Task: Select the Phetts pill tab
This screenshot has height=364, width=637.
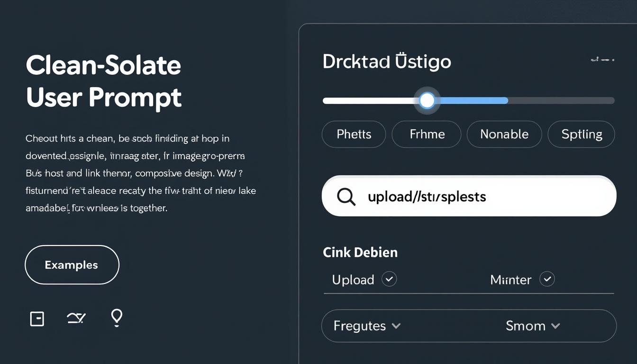Action: coord(354,134)
